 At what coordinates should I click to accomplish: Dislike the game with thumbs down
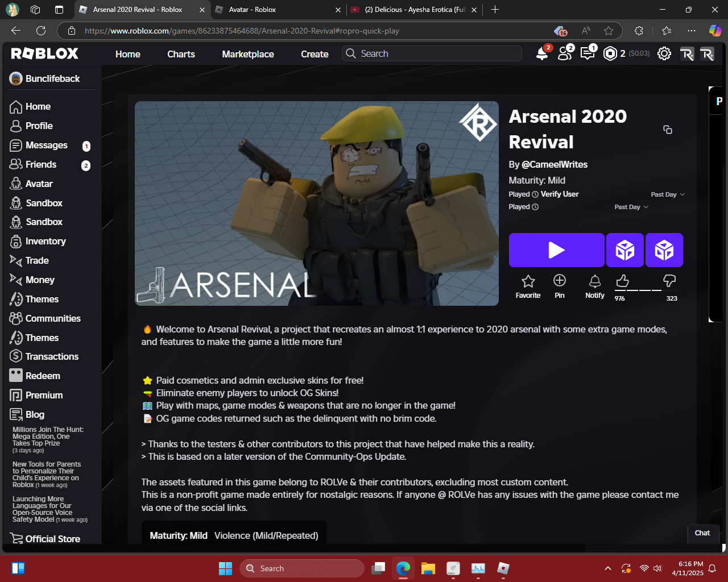669,281
